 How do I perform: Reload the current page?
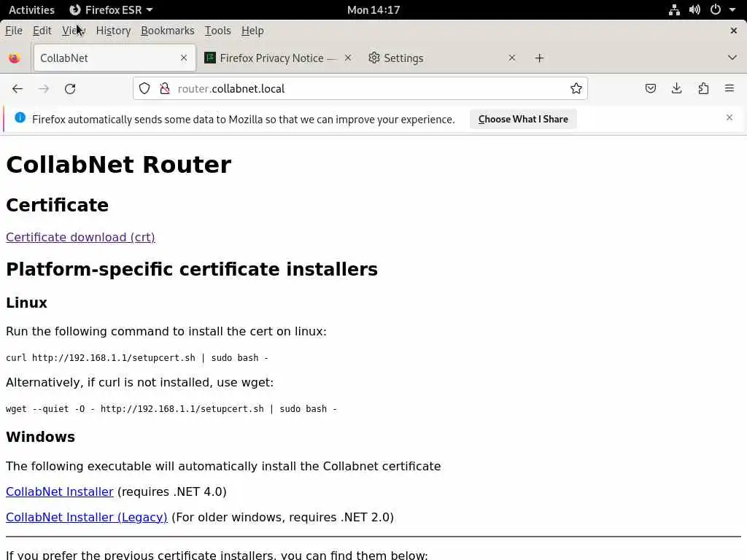coord(70,88)
